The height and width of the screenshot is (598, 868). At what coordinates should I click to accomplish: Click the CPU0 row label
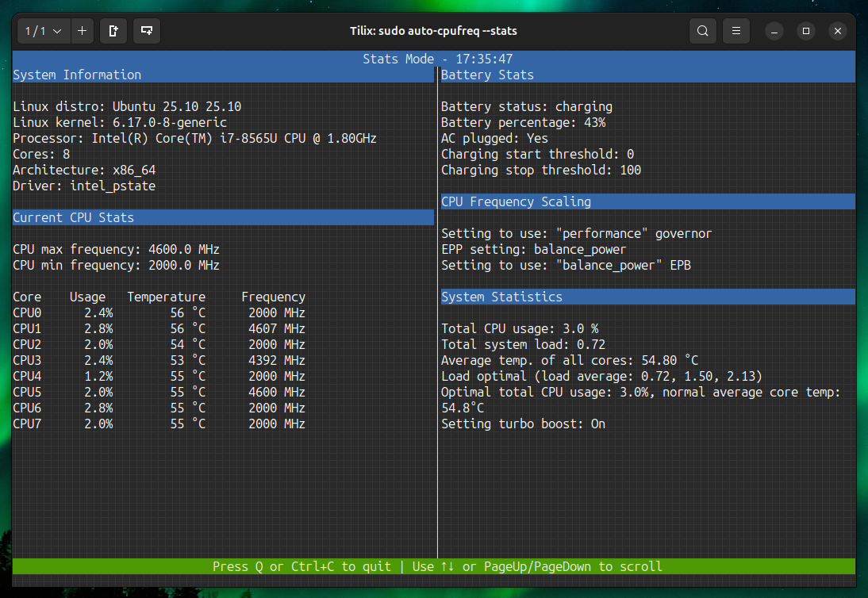coord(27,313)
